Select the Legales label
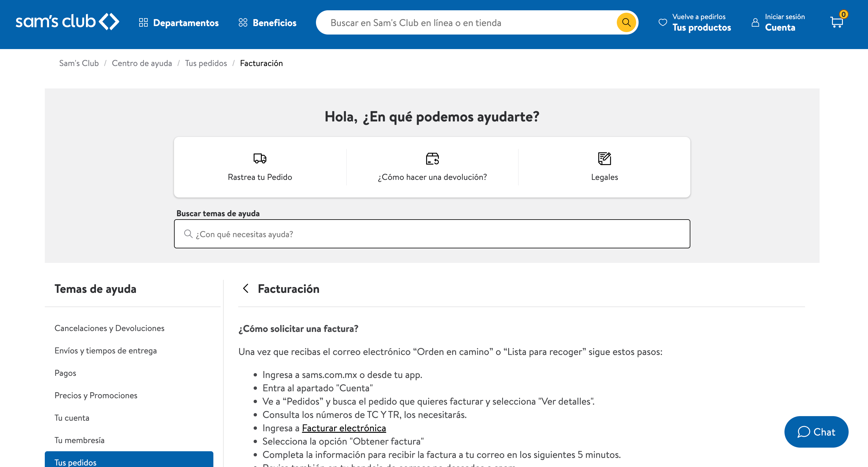Viewport: 868px width, 467px height. (x=604, y=177)
